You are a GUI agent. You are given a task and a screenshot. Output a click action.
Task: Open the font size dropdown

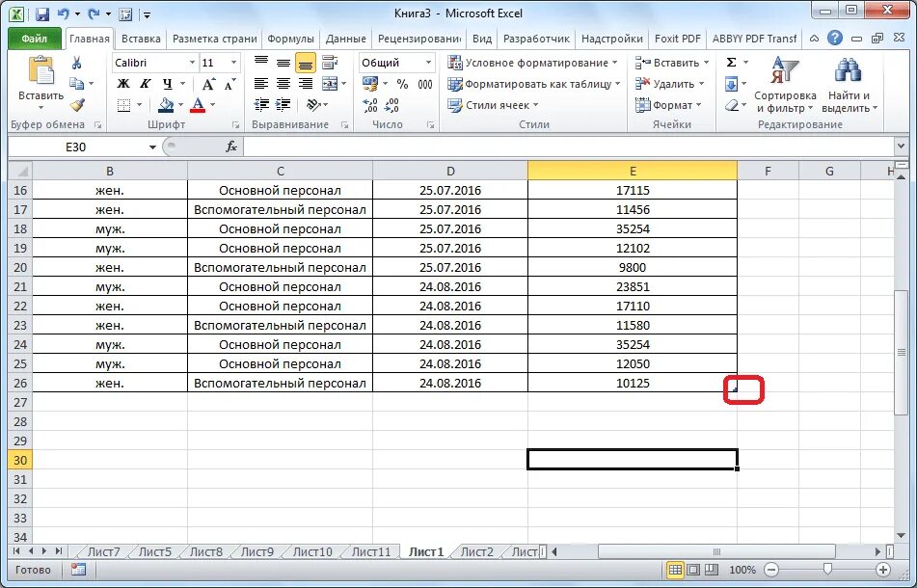(233, 63)
